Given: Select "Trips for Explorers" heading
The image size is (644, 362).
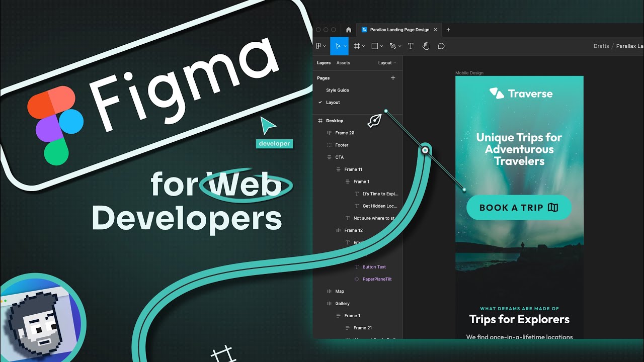Looking at the screenshot, I should coord(519,319).
